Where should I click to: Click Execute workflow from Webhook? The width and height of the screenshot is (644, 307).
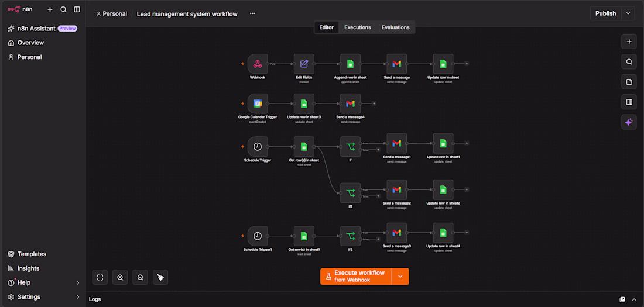[x=356, y=277]
